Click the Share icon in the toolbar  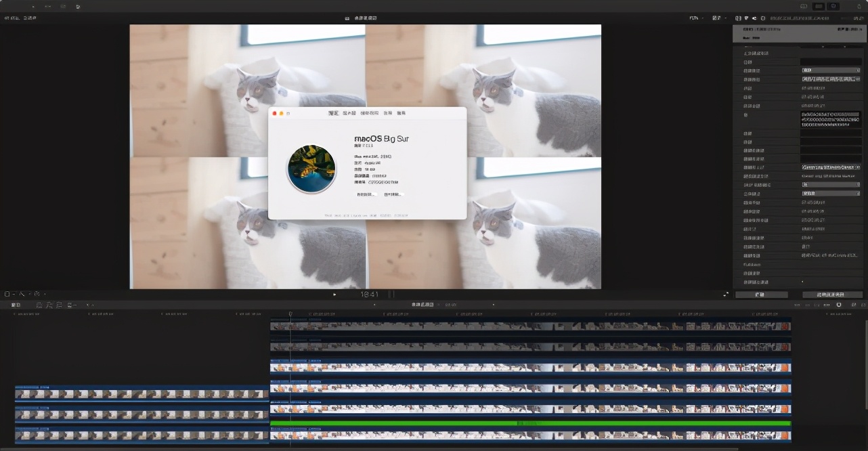click(x=859, y=6)
